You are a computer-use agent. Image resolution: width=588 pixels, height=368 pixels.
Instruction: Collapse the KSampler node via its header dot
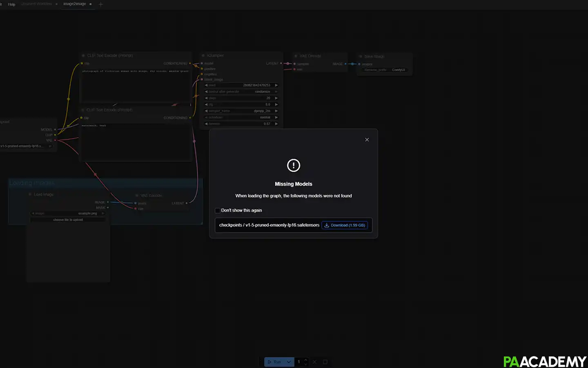point(204,55)
